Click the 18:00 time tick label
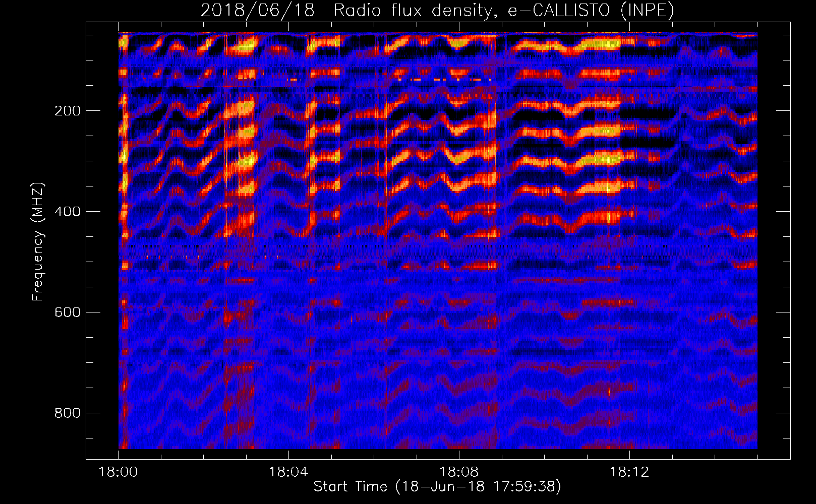 [x=118, y=472]
